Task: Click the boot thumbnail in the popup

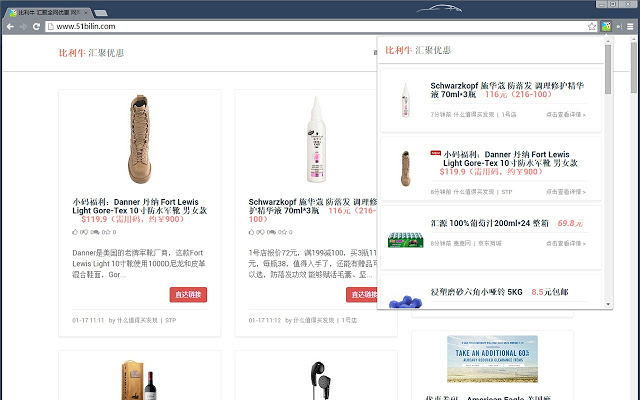Action: click(x=405, y=168)
